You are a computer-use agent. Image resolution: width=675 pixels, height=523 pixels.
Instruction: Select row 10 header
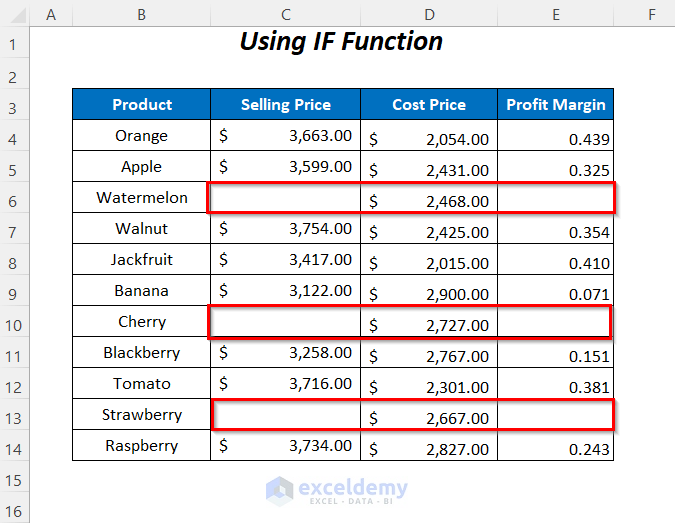click(15, 322)
